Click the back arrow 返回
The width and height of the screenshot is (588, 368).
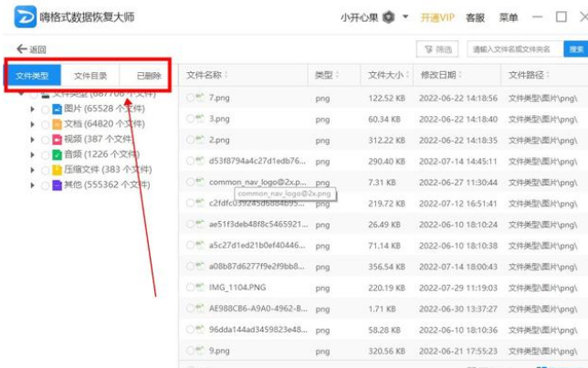coord(30,49)
